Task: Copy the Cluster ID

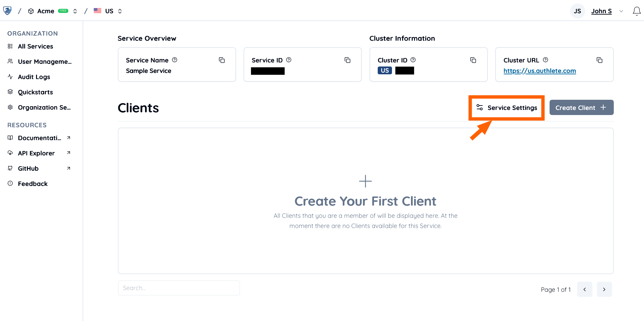Action: click(473, 60)
